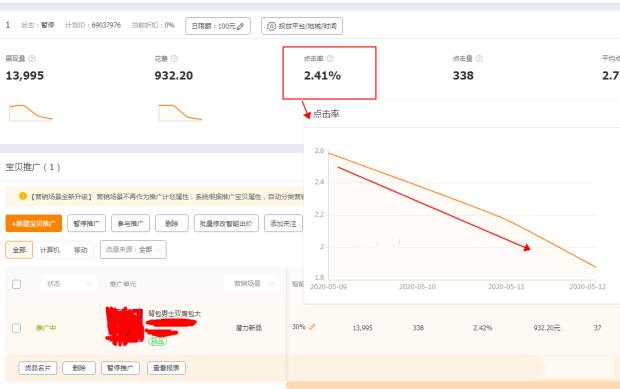This screenshot has height=389, width=620.
Task: Click the 潜力新品 scene cell
Action: pos(249,328)
